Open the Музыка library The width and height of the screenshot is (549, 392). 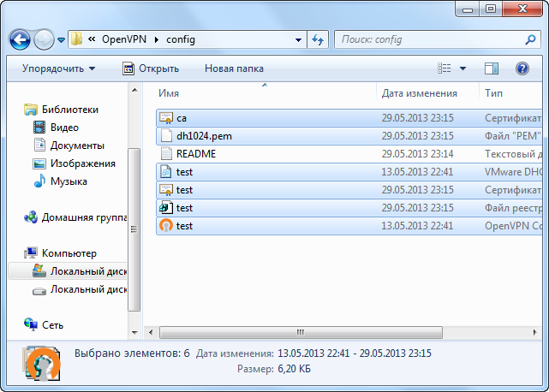coord(69,181)
